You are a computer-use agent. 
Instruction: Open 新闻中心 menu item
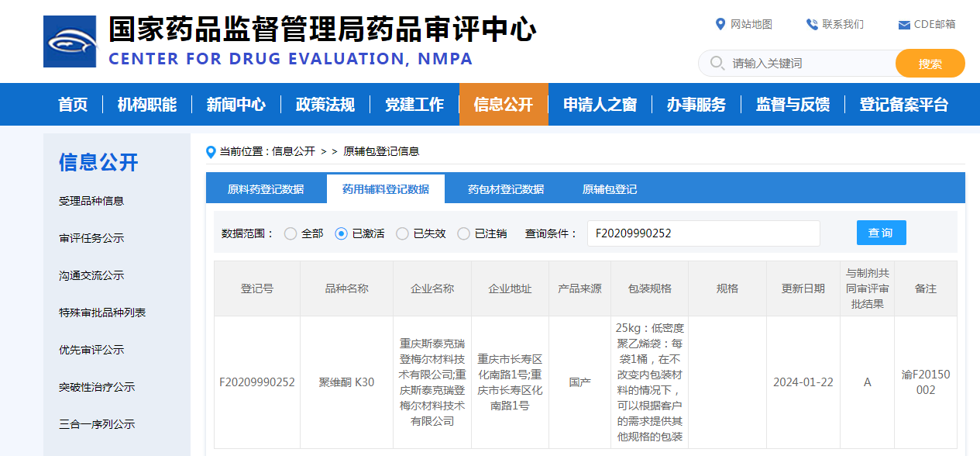pyautogui.click(x=236, y=105)
